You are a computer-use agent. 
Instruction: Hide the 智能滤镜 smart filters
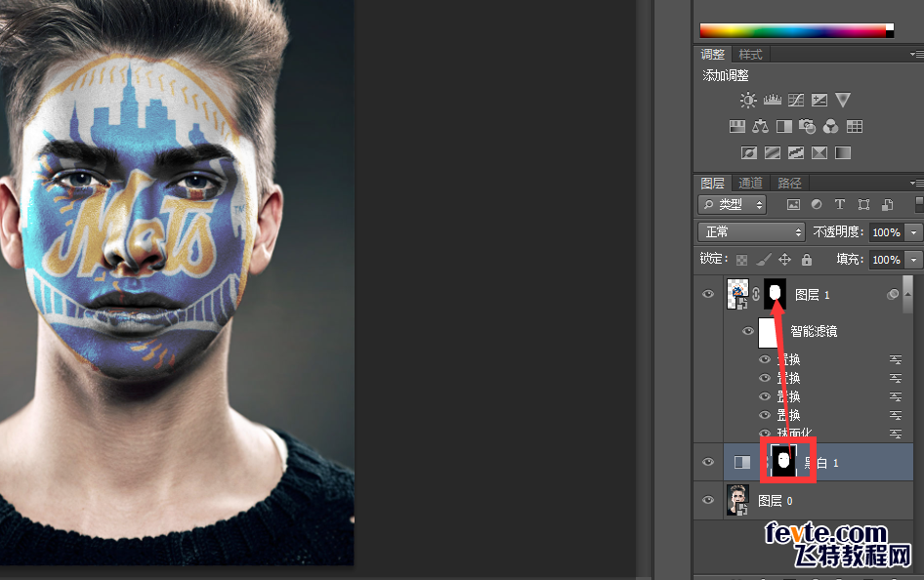(748, 331)
